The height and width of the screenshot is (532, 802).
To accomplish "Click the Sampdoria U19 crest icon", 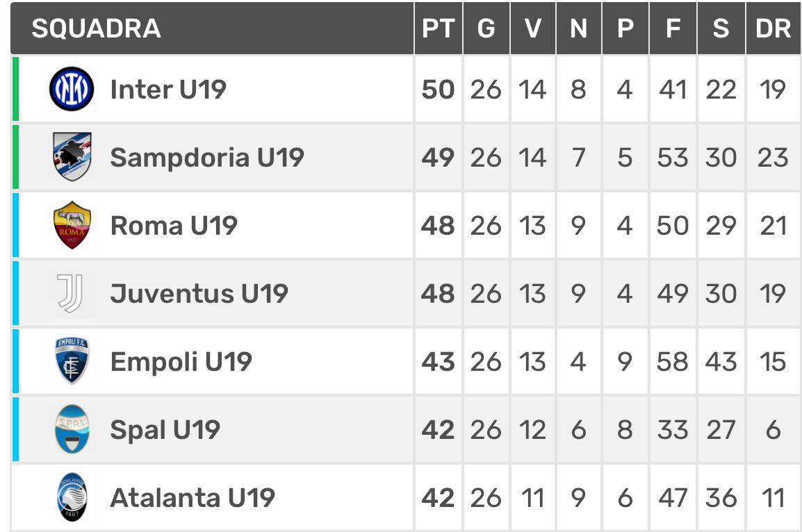I will (72, 157).
